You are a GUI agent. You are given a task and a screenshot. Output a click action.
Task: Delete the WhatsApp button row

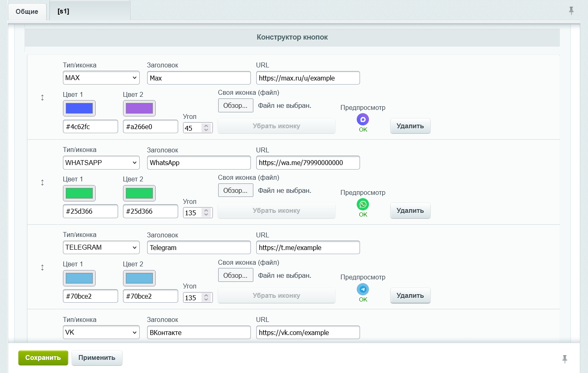(x=410, y=211)
